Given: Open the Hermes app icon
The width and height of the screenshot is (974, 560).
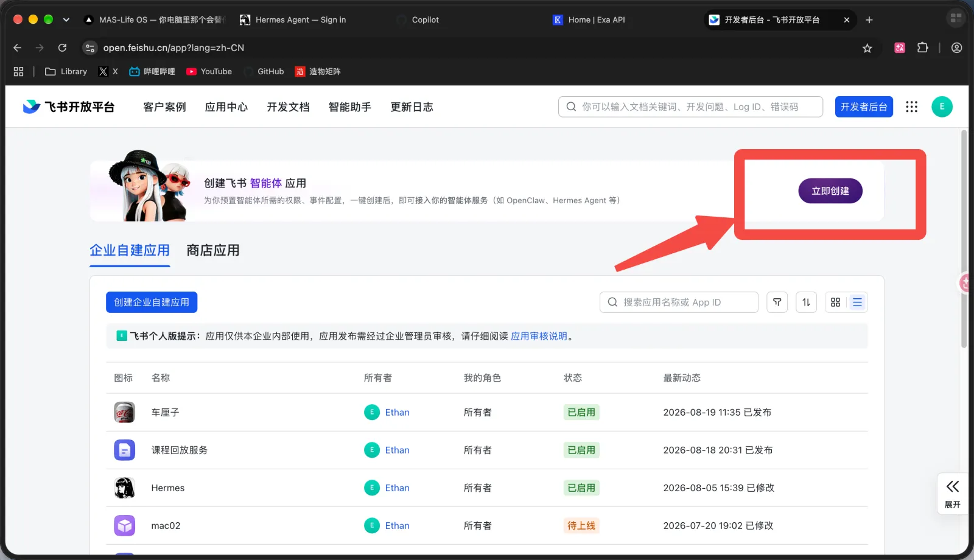Looking at the screenshot, I should tap(124, 488).
